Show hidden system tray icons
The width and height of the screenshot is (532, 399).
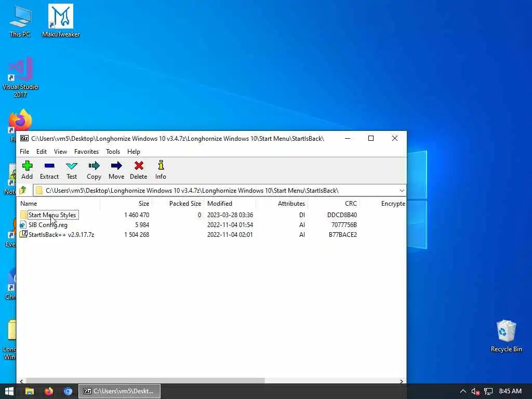[463, 392]
